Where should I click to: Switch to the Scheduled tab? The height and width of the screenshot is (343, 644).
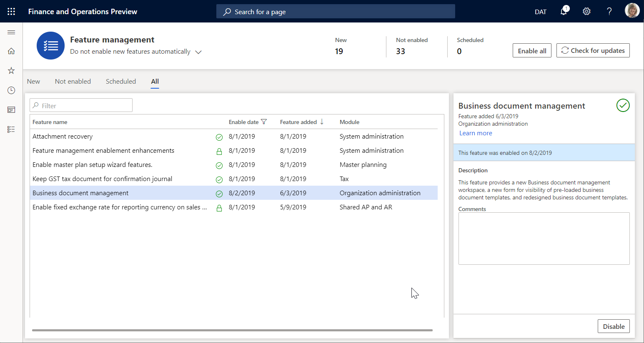tap(121, 82)
